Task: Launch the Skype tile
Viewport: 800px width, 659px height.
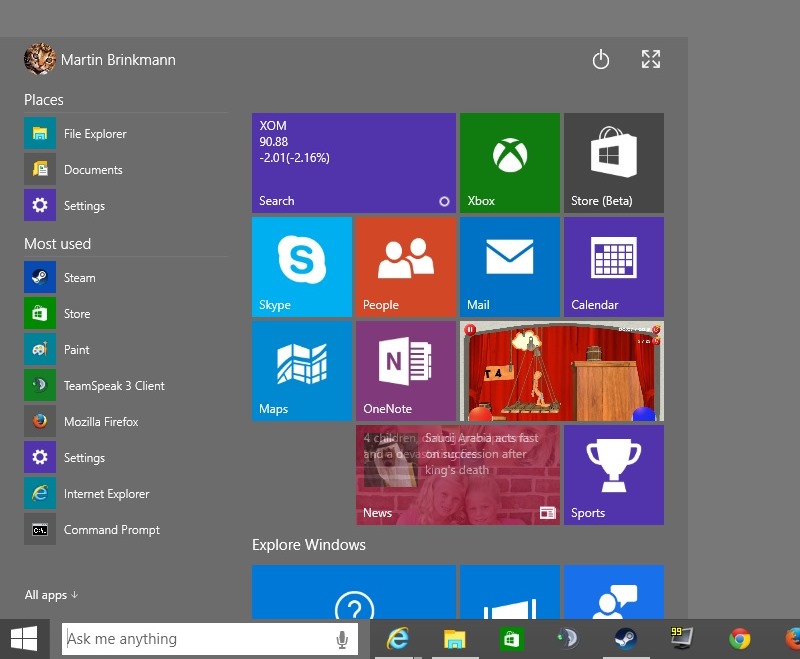Action: (x=302, y=267)
